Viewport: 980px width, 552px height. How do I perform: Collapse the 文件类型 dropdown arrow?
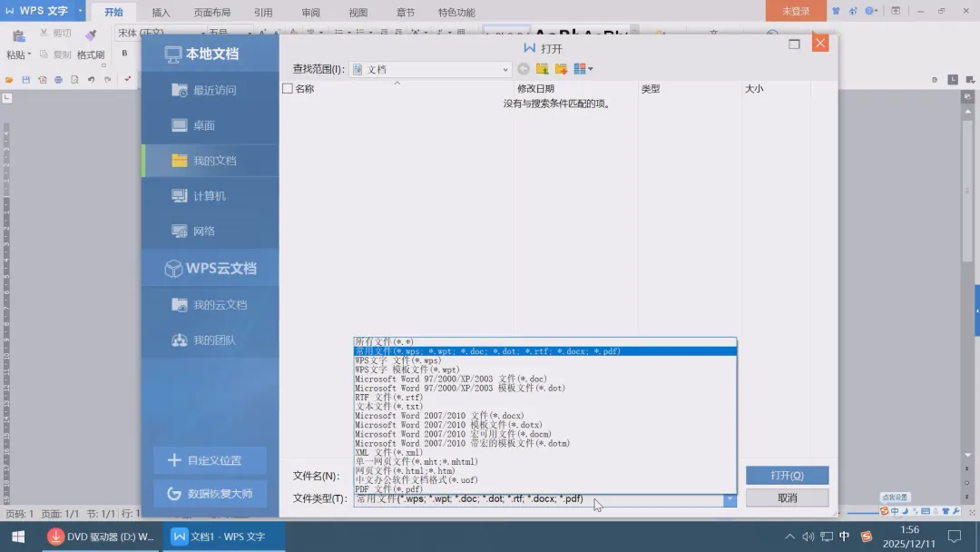tap(730, 498)
